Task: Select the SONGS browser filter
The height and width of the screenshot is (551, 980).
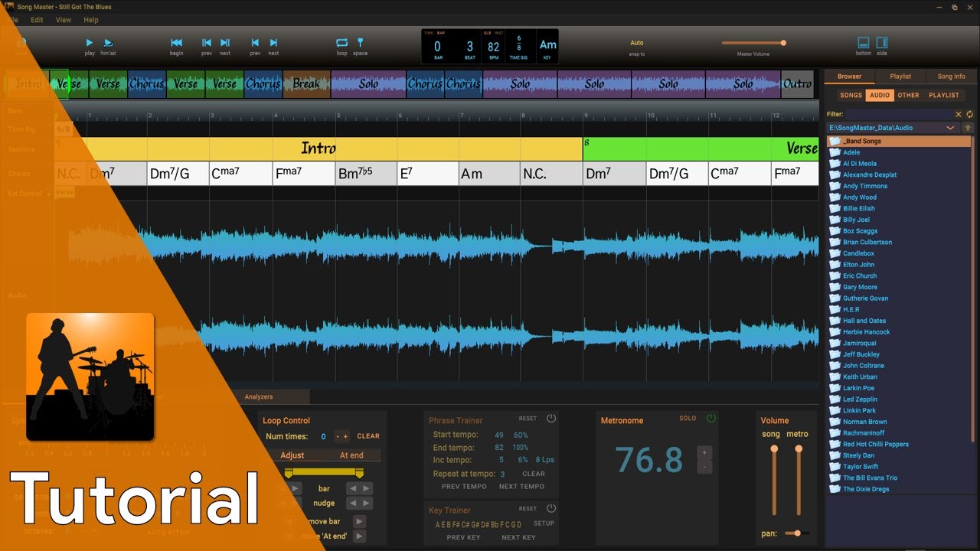Action: pos(851,96)
